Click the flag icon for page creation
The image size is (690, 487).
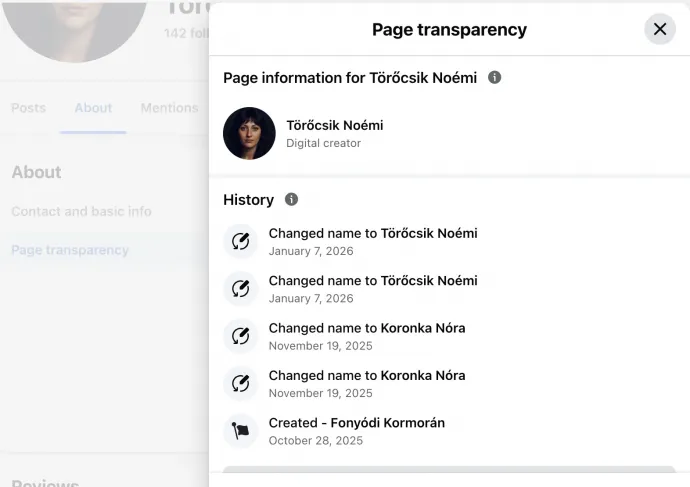tap(240, 431)
